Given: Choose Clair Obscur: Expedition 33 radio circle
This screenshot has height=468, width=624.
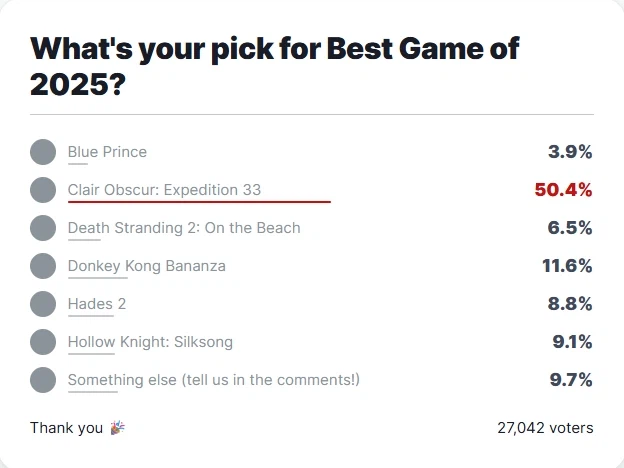Looking at the screenshot, I should tap(43, 190).
